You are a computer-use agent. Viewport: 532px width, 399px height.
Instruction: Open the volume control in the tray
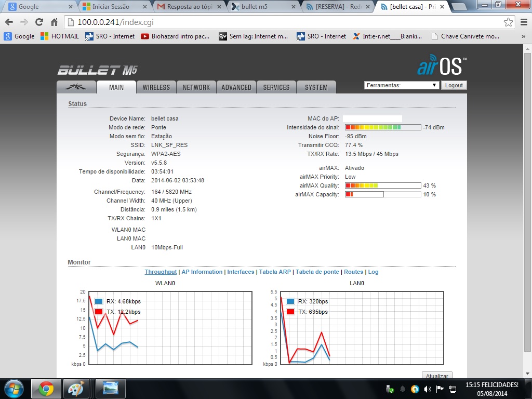pyautogui.click(x=427, y=389)
